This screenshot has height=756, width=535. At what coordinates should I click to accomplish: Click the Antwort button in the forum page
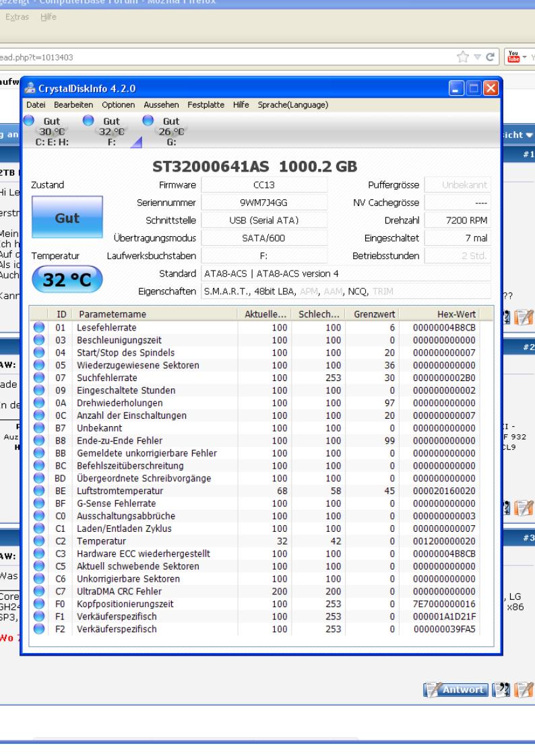pos(456,689)
